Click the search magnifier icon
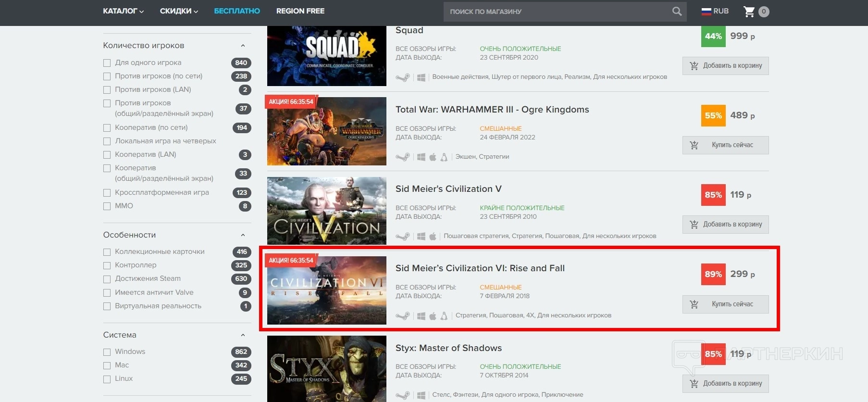This screenshot has width=868, height=402. click(677, 11)
